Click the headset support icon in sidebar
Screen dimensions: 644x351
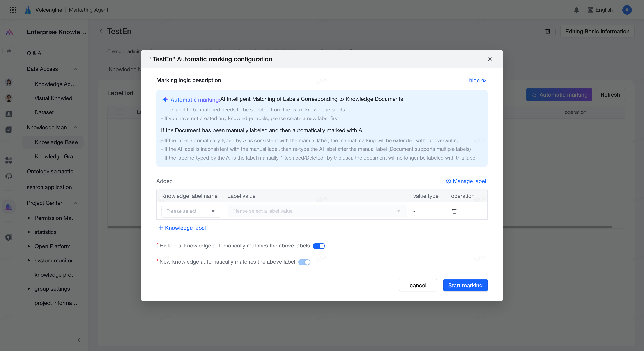9,176
